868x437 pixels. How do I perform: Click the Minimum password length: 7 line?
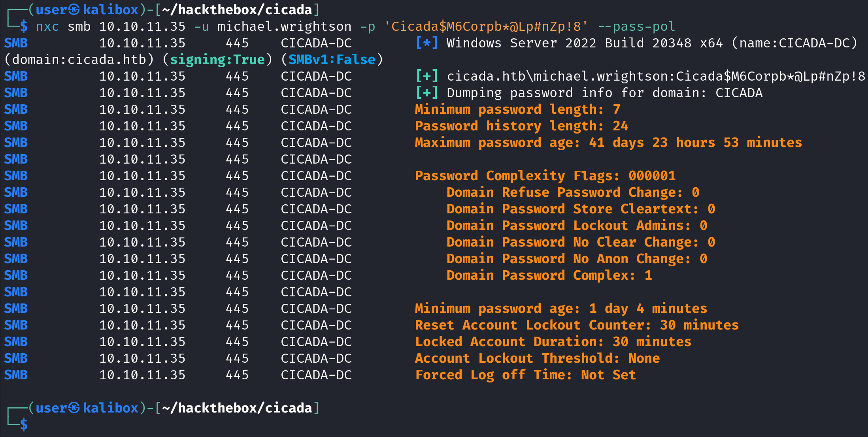click(518, 109)
